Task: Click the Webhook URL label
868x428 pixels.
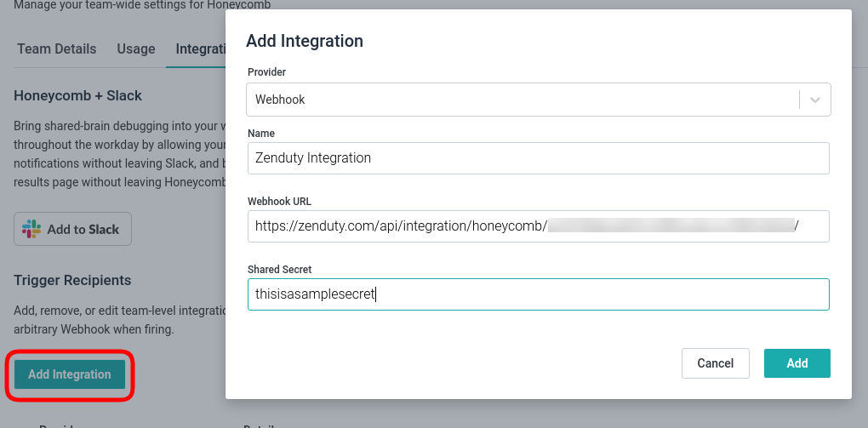Action: 280,202
